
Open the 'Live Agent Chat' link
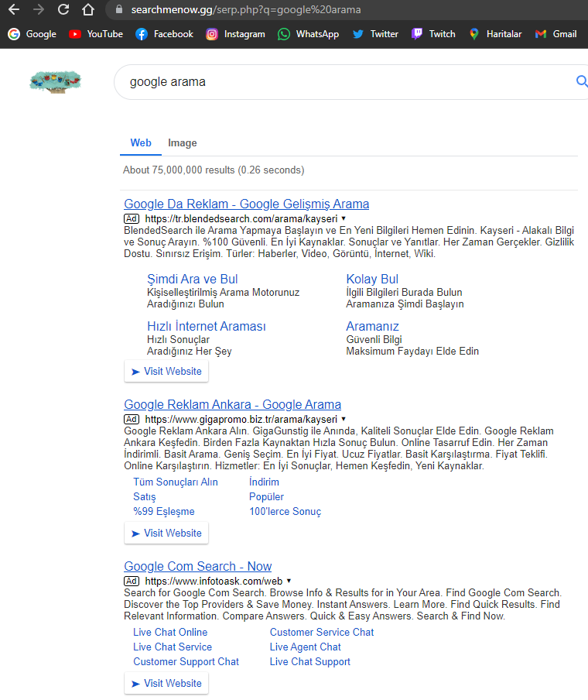point(305,647)
